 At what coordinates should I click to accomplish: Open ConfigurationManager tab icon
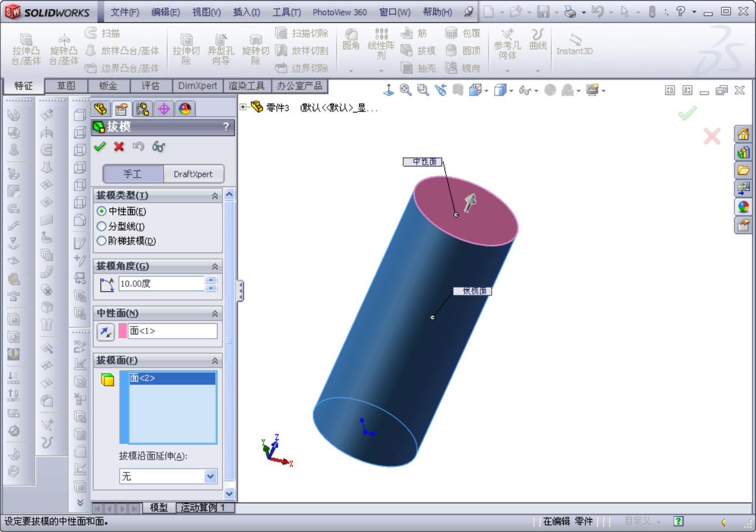[142, 109]
